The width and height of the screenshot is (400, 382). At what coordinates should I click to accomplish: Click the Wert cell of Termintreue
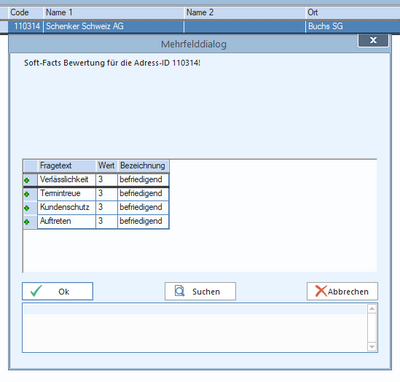pos(107,194)
